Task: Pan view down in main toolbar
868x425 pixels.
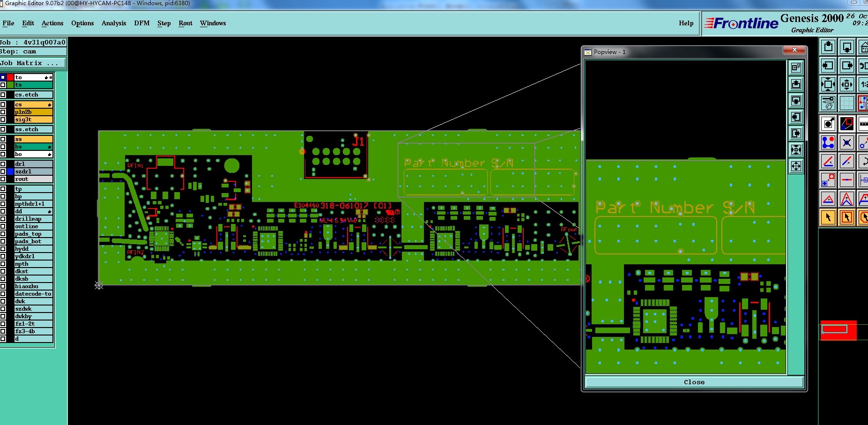Action: pos(847,47)
